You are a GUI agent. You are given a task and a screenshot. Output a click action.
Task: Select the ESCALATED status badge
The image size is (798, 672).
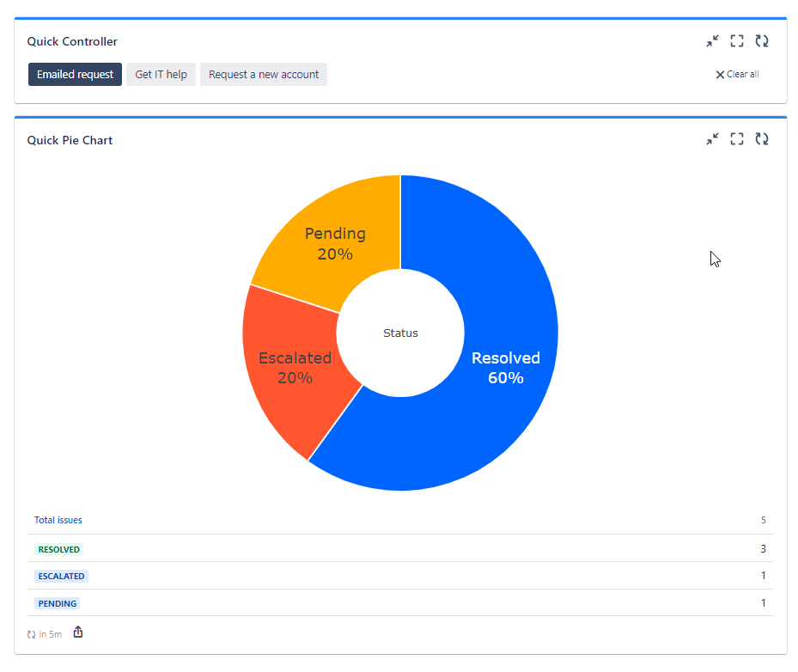coord(61,576)
